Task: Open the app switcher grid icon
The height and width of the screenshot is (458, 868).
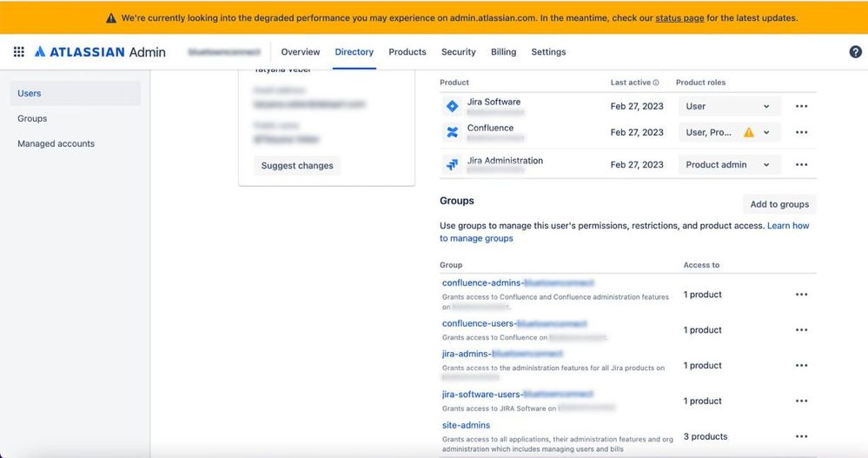Action: 19,51
